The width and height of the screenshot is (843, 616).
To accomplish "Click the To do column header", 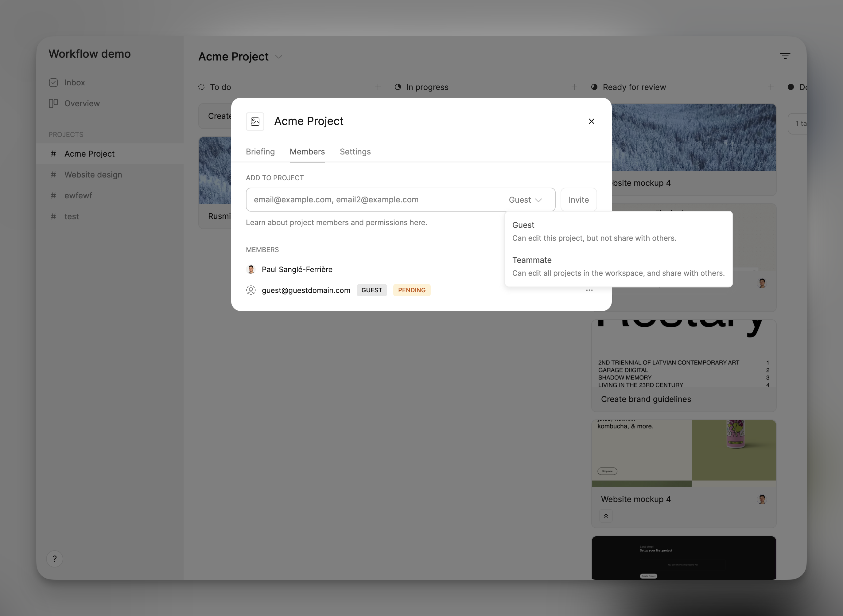I will tap(220, 87).
